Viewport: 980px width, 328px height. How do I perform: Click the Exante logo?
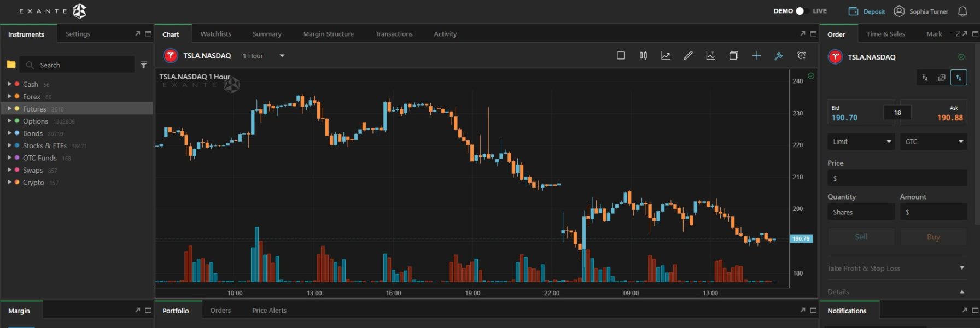pos(53,11)
